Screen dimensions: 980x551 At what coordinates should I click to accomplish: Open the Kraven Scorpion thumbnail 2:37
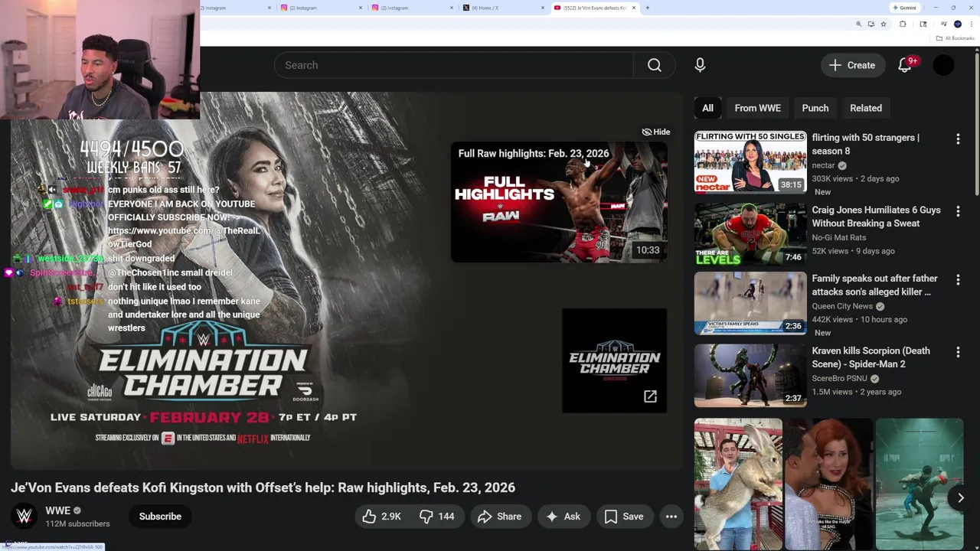coord(750,375)
